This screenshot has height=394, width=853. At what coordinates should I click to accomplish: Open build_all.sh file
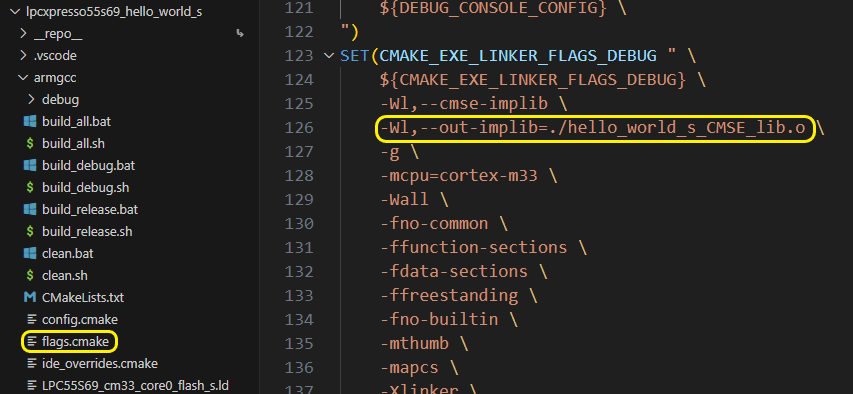73,144
